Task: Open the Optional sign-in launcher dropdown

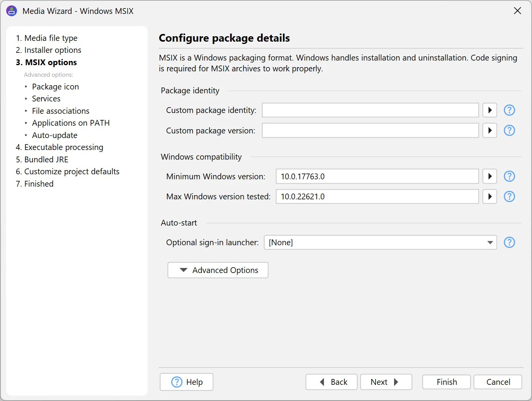Action: 380,243
